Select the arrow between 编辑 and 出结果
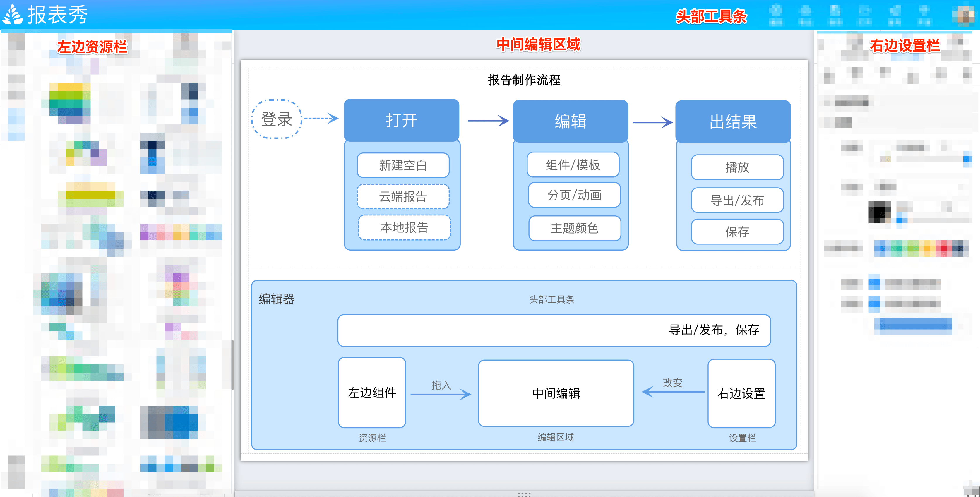This screenshot has height=497, width=980. pyautogui.click(x=653, y=122)
